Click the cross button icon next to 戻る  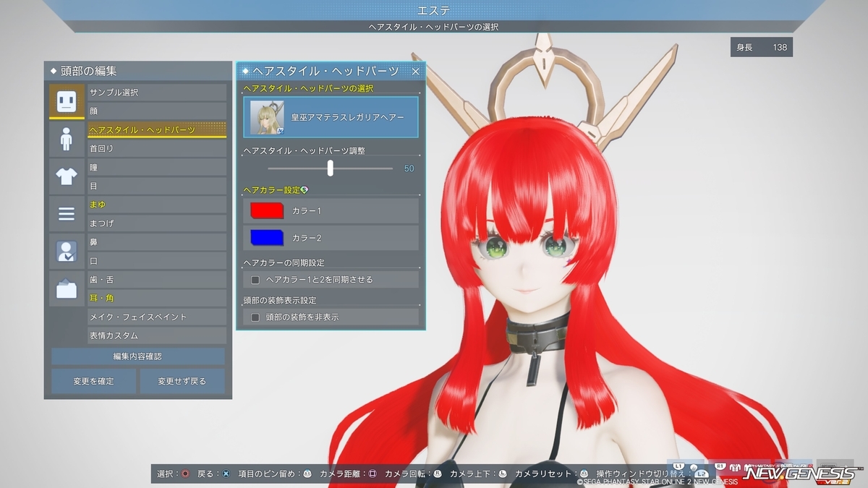click(x=226, y=474)
